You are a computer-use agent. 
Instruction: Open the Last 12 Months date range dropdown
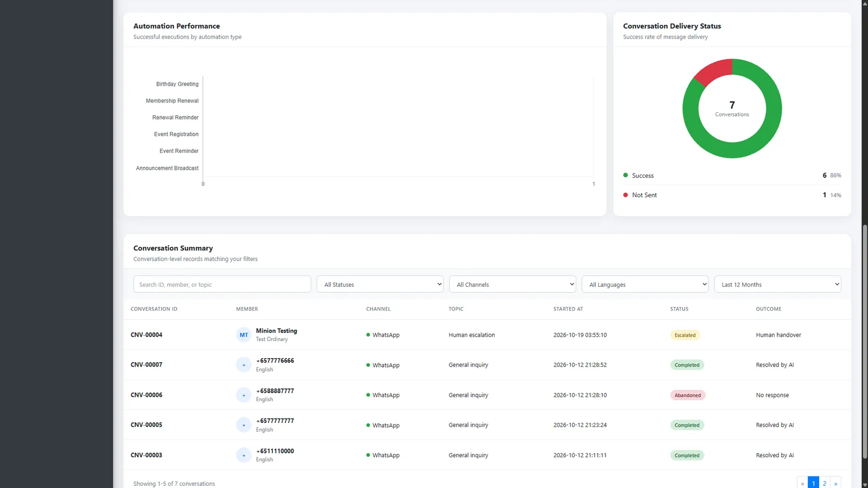(777, 284)
